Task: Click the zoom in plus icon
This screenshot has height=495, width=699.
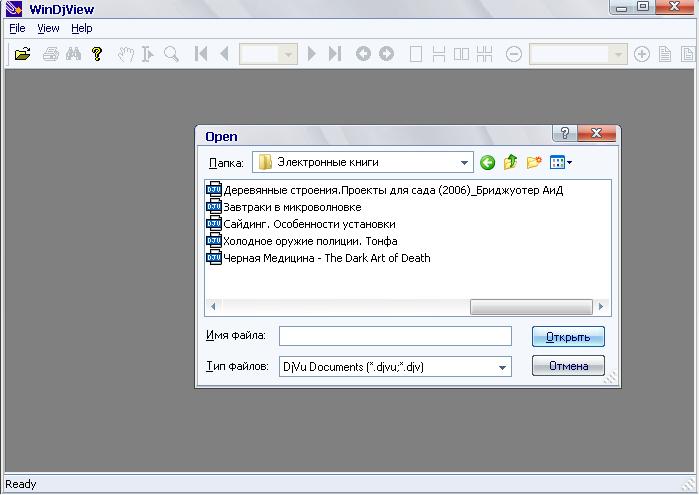Action: tap(641, 54)
